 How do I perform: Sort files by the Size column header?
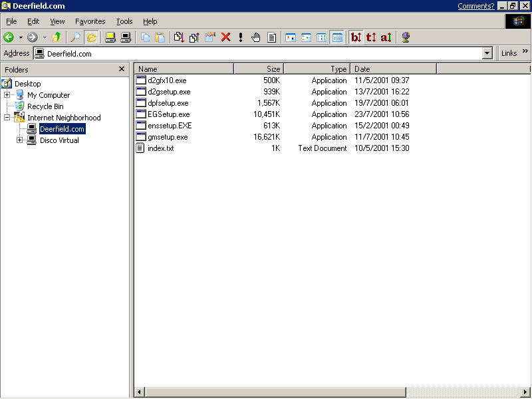[x=259, y=68]
